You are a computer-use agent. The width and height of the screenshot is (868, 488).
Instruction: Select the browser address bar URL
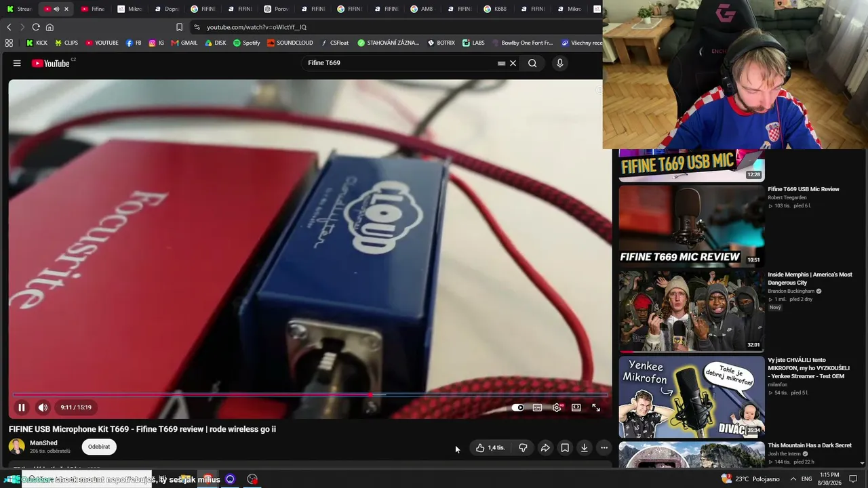click(x=256, y=27)
